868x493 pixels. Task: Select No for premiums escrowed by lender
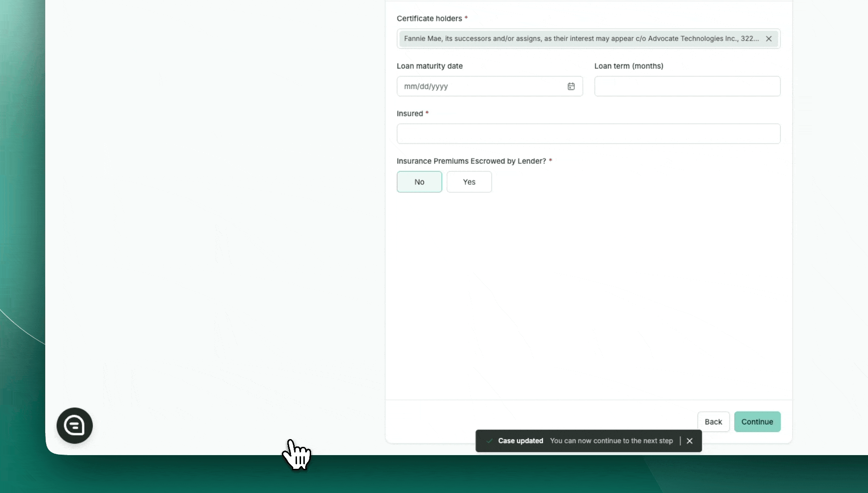[419, 182]
